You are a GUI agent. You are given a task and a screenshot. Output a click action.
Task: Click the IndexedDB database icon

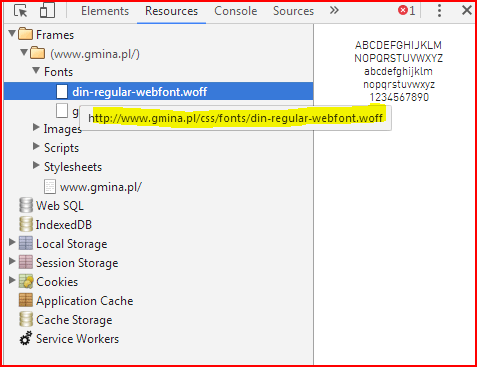[x=26, y=224]
